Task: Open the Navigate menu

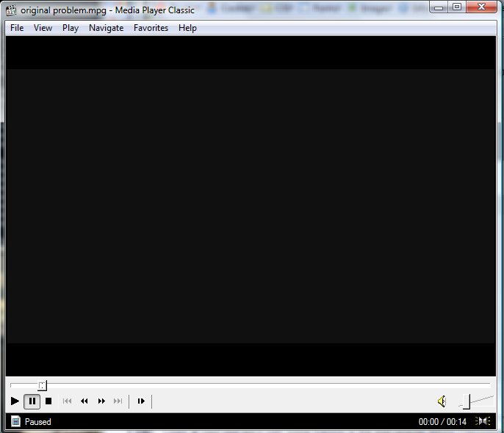Action: point(106,28)
